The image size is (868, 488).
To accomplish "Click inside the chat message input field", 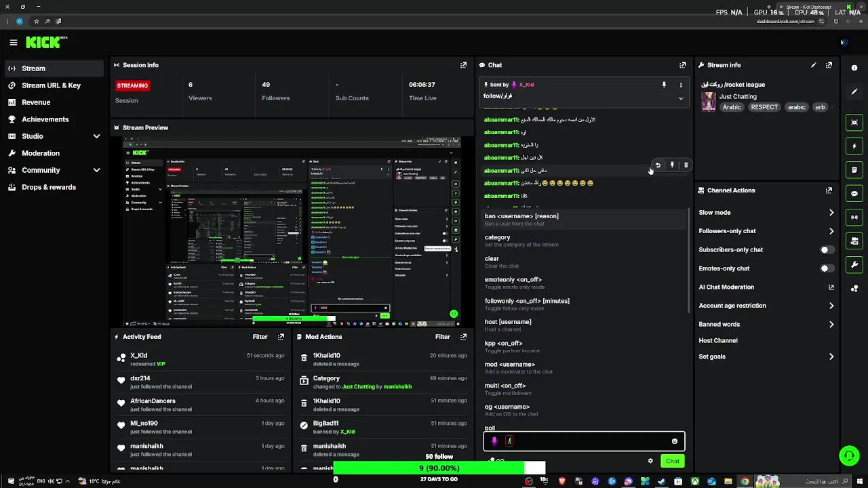I will [584, 441].
